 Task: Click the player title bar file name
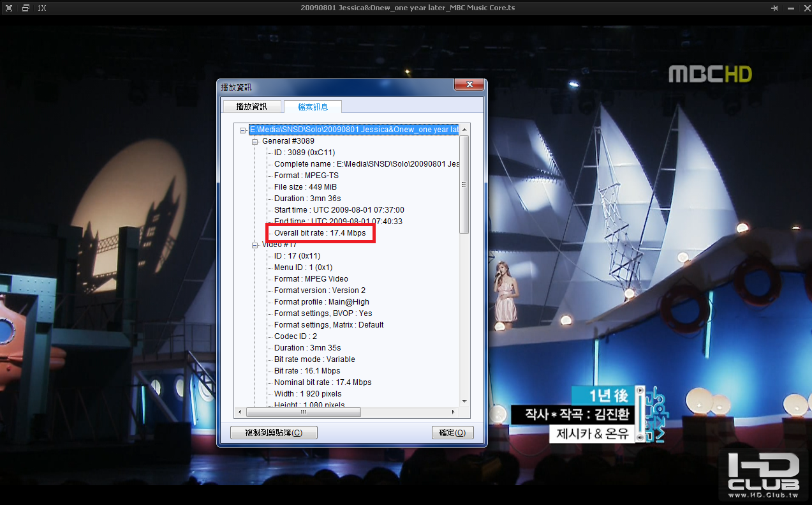[408, 8]
